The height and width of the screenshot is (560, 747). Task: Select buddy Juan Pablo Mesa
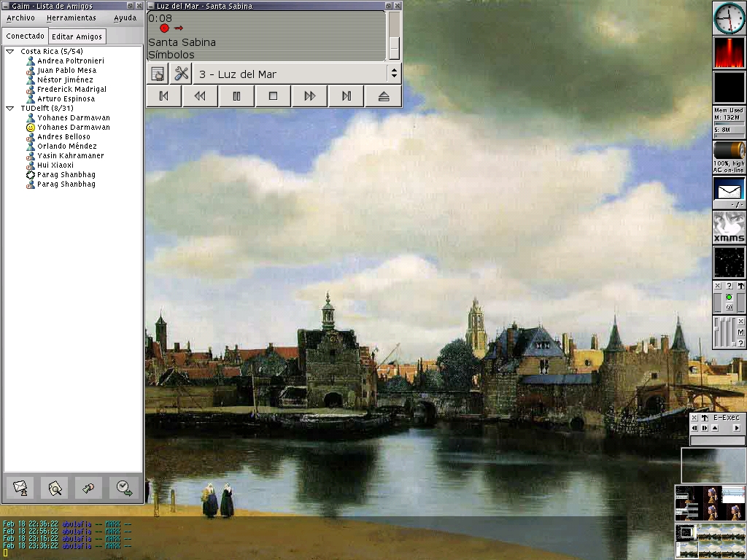point(66,71)
